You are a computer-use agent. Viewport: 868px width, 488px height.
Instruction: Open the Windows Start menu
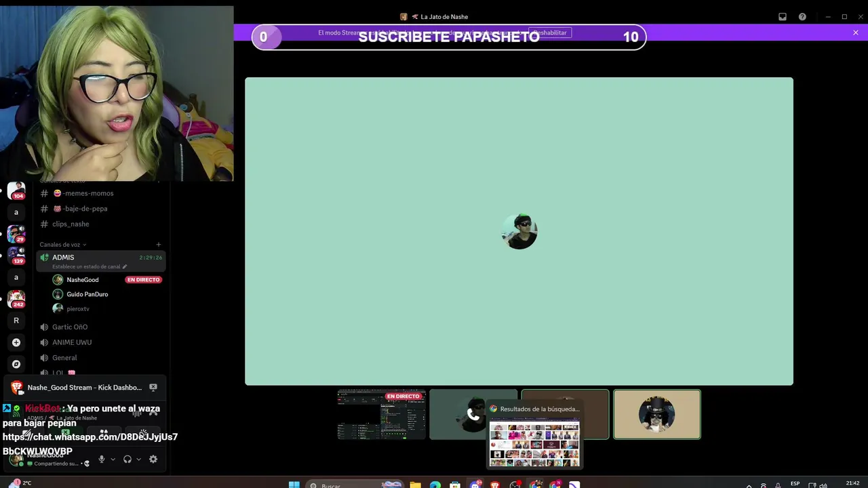294,485
